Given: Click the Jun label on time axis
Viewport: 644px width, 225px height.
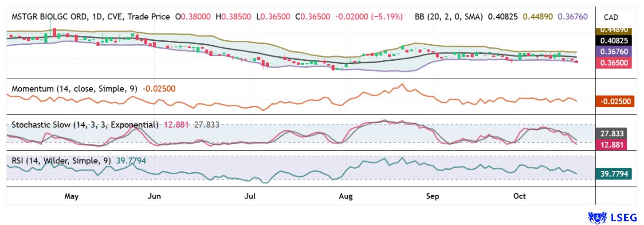Looking at the screenshot, I should point(154,196).
